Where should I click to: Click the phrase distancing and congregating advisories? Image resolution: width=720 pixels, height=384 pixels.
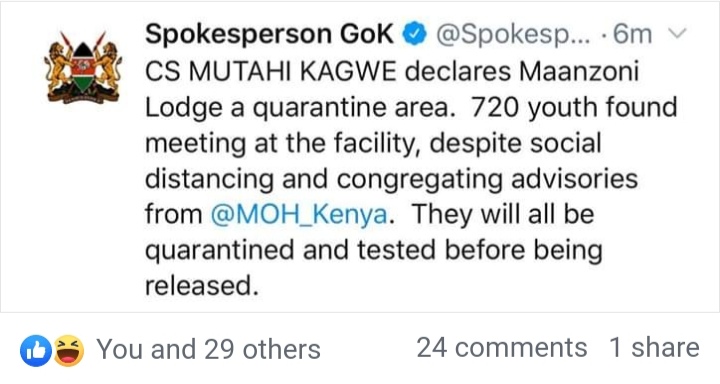tap(391, 180)
